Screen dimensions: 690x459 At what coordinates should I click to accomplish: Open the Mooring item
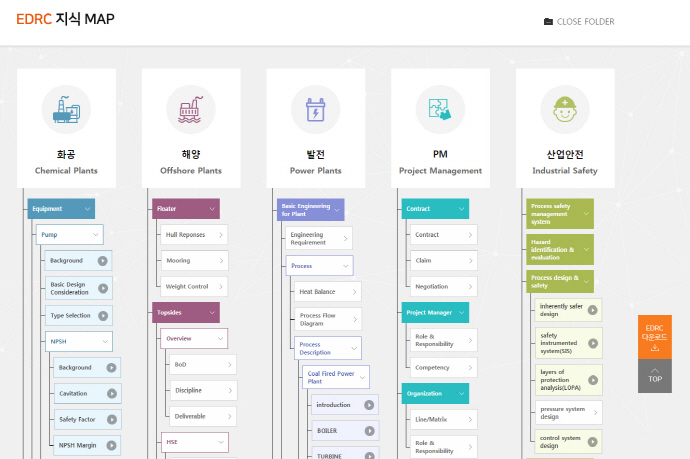193,261
